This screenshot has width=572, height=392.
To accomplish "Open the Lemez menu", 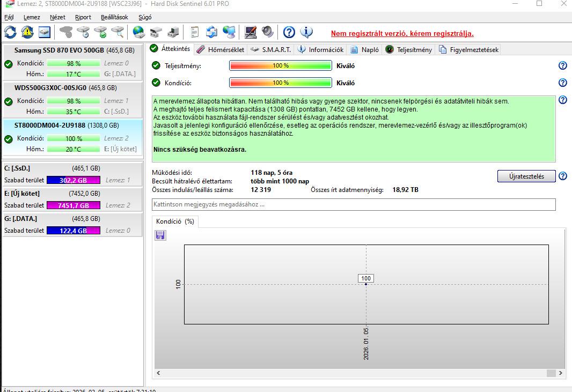I will coord(32,17).
